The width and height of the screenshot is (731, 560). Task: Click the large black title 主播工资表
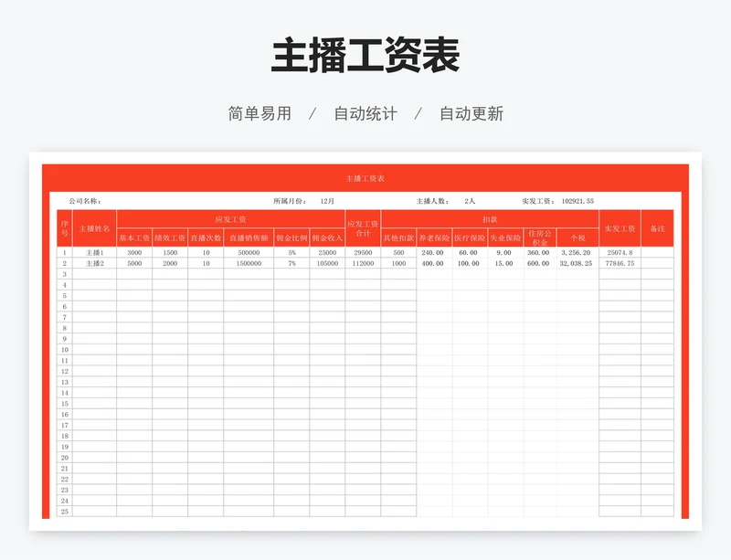(365, 56)
